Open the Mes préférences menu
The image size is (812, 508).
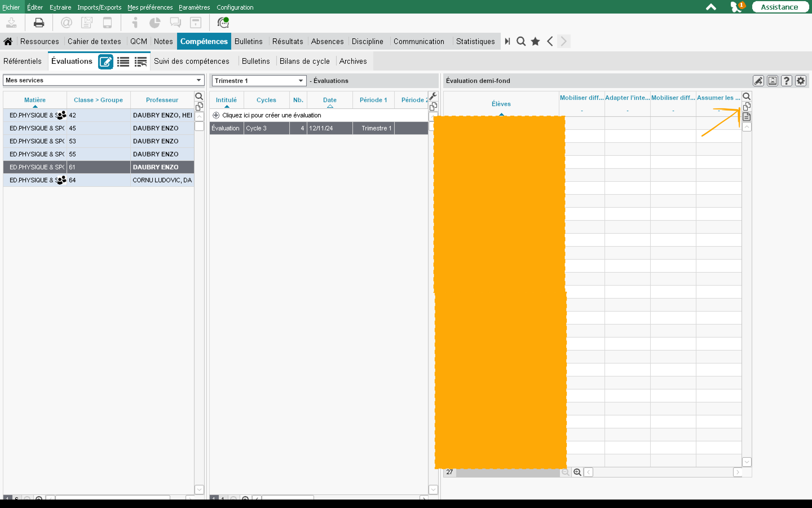click(150, 7)
